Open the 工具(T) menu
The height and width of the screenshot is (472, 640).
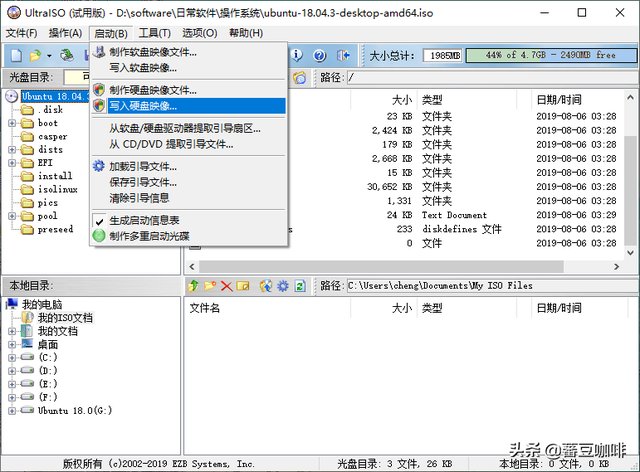coord(155,33)
